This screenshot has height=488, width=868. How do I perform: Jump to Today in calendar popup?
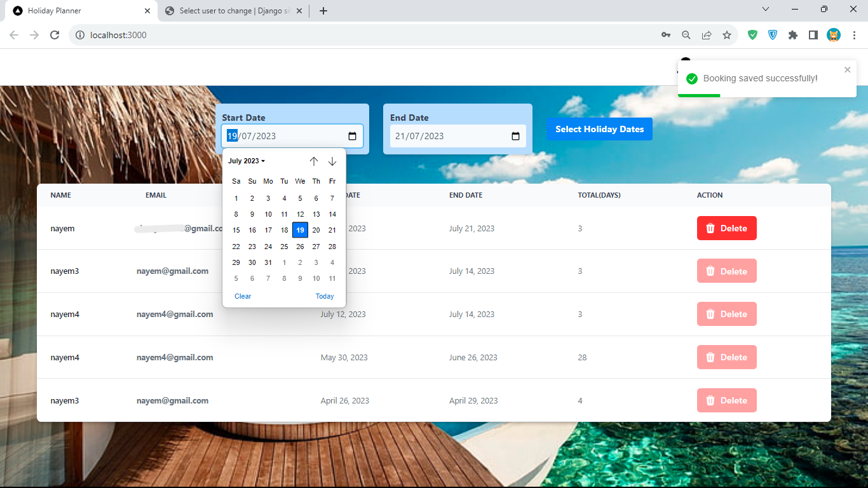[x=325, y=296]
